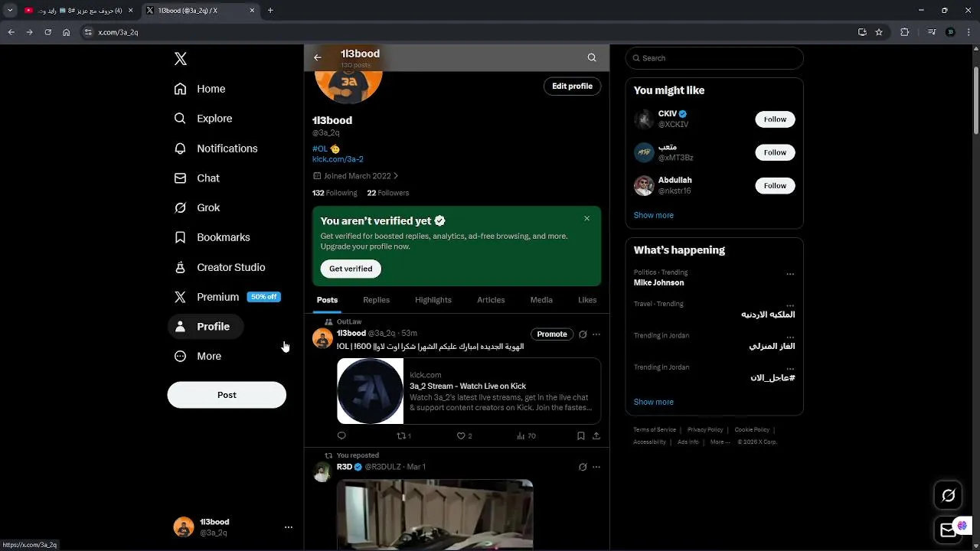Follow متعب @xMT3Bz
Screen dimensions: 980x551
(x=775, y=152)
